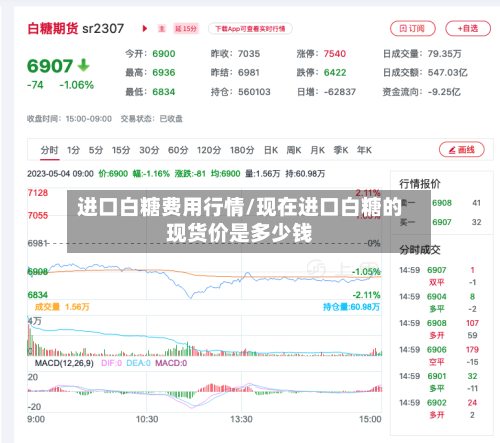Click the 持仓 560103 value
Viewport: 500px width, 443px height.
point(254,92)
